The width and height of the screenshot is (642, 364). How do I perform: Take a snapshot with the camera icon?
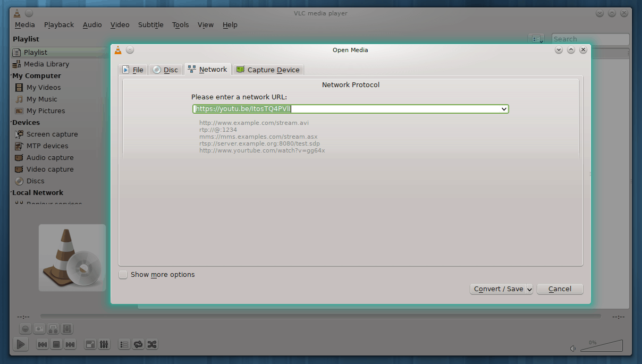coord(39,329)
